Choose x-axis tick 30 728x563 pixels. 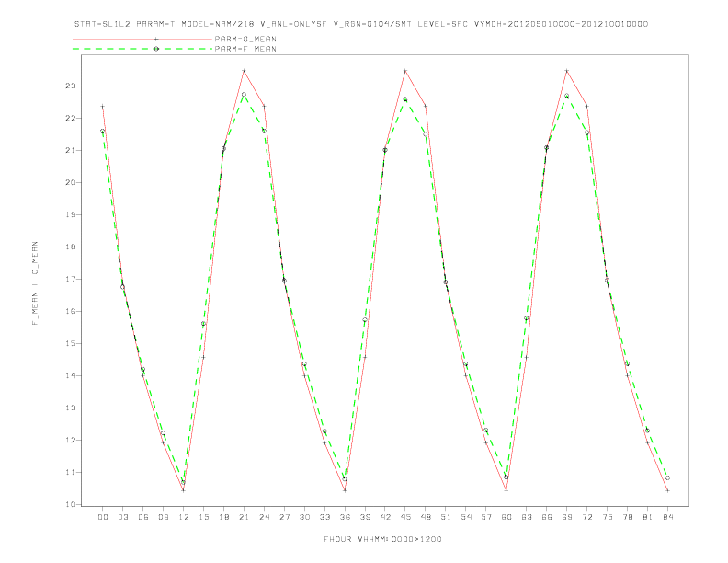tap(304, 517)
